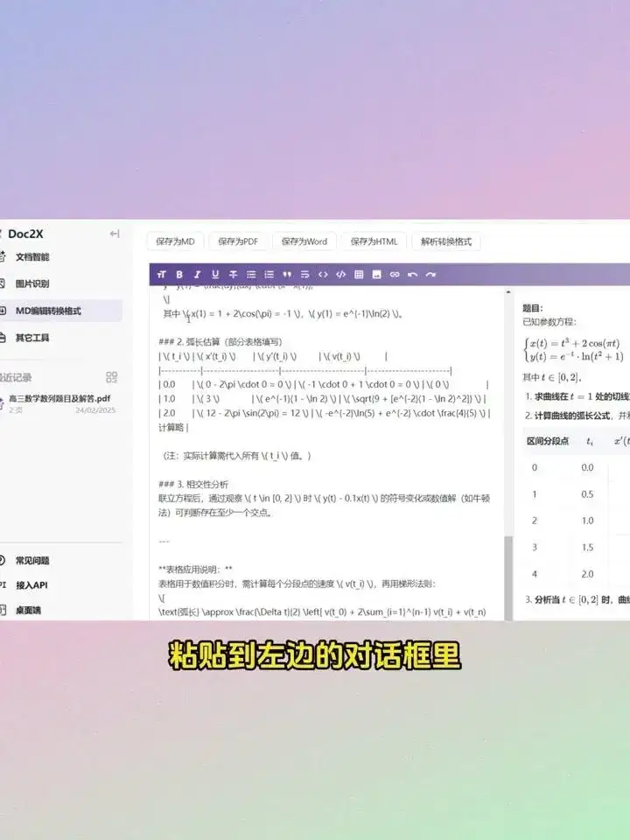This screenshot has width=630, height=840.
Task: Click '已知参数方程:' in the preview
Action: (549, 322)
